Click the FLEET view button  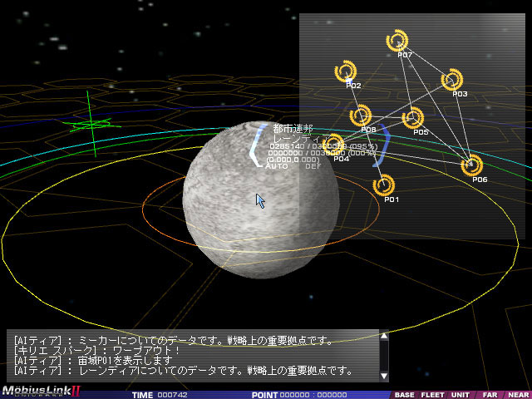click(432, 395)
